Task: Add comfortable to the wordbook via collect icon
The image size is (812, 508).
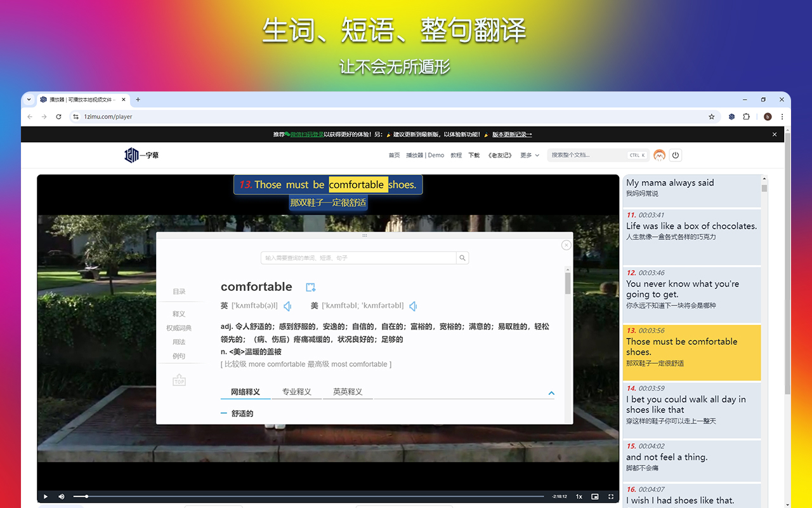Action: point(310,286)
